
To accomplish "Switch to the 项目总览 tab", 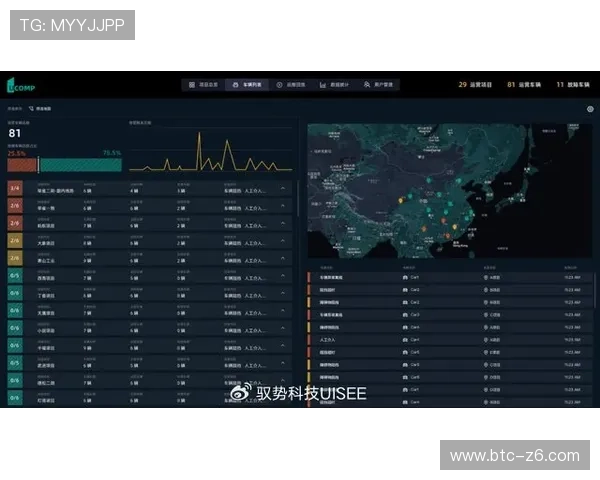I will coord(203,85).
